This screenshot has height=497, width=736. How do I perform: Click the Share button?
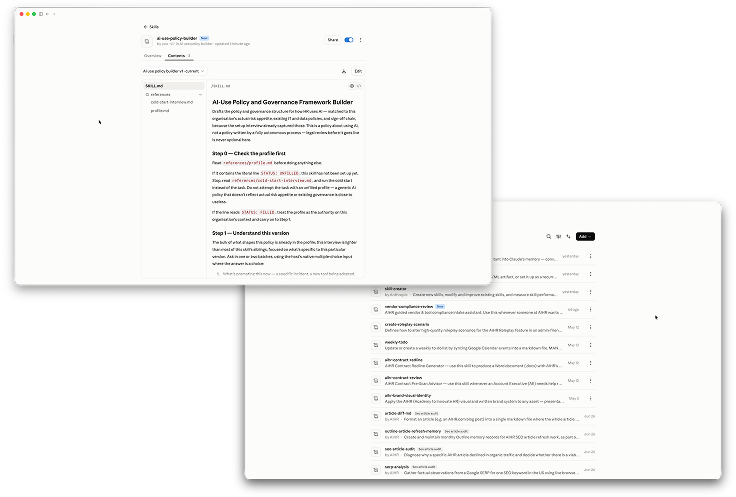[x=332, y=40]
